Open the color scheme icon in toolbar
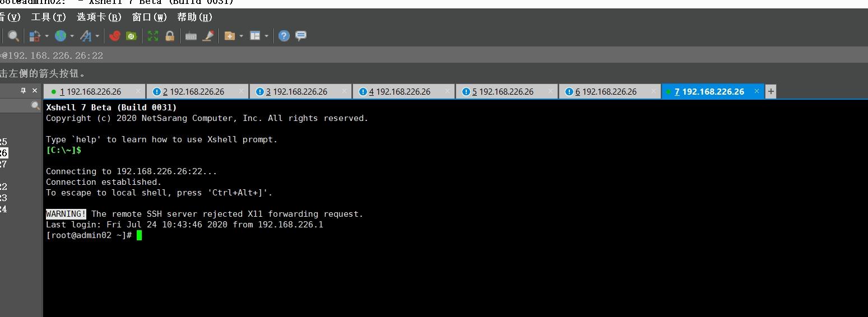868x317 pixels. coord(35,36)
